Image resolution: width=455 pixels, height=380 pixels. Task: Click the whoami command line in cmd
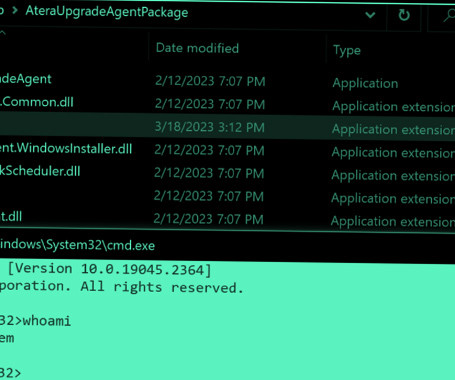click(x=35, y=321)
